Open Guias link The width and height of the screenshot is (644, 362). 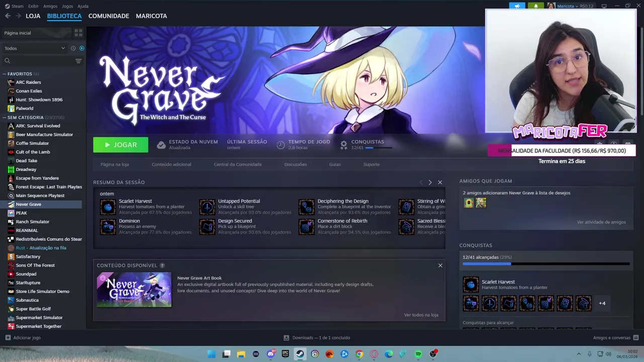(335, 164)
